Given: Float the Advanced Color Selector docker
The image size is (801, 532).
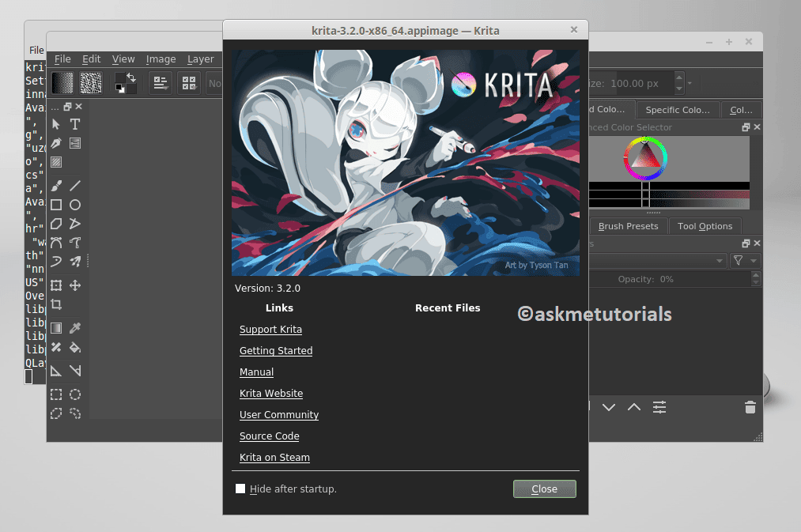Looking at the screenshot, I should coord(746,127).
